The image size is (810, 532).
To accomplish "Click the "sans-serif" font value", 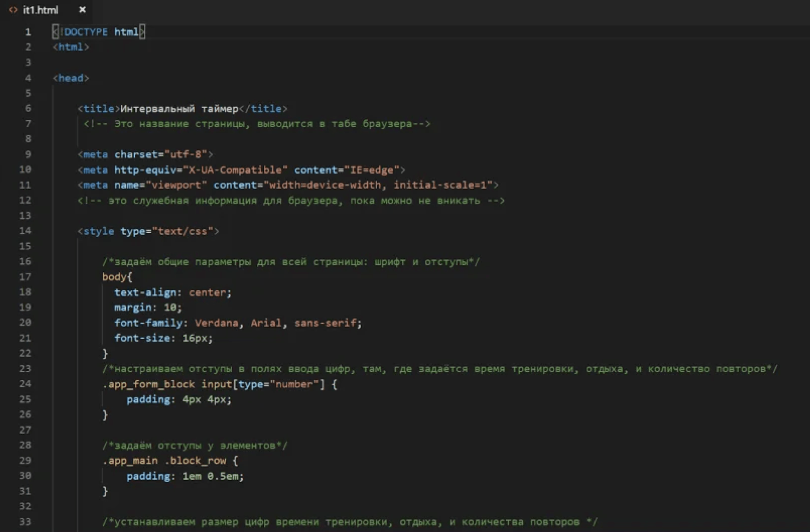I will 325,323.
